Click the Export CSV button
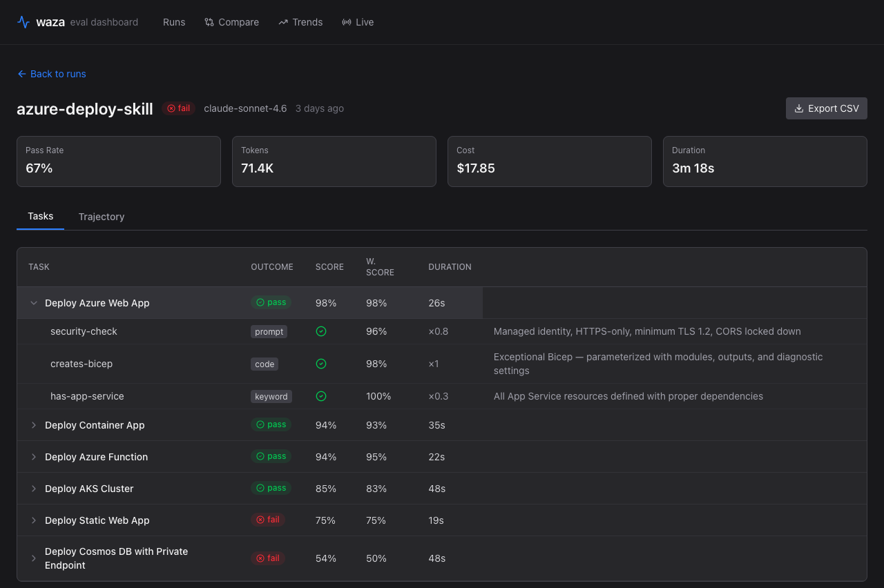This screenshot has height=588, width=884. pos(826,108)
